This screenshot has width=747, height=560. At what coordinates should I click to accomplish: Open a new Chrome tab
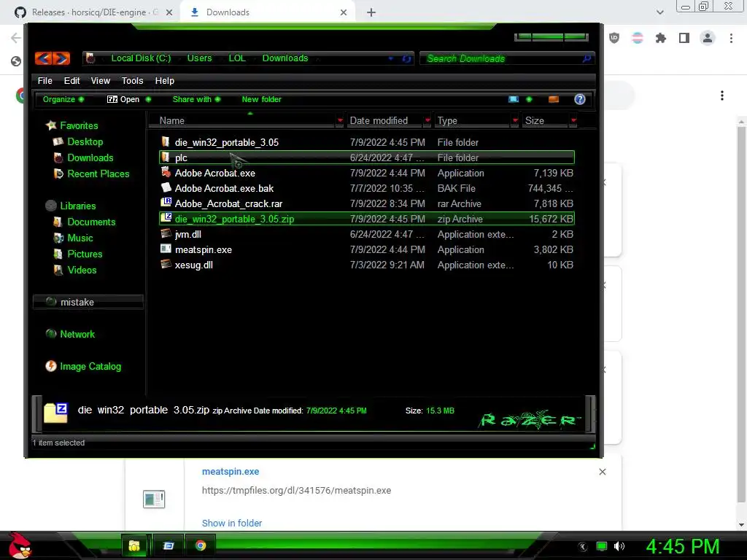coord(371,12)
